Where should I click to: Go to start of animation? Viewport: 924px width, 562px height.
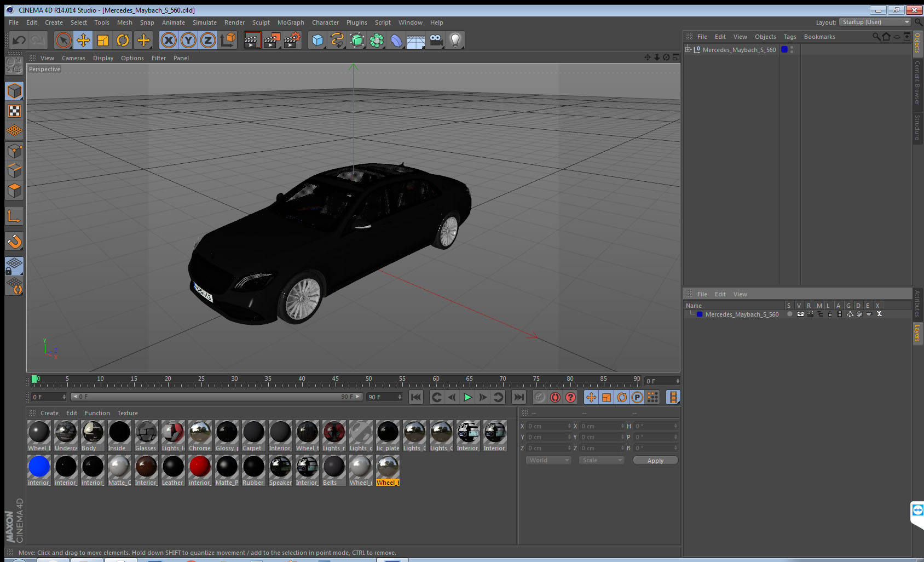(x=416, y=397)
